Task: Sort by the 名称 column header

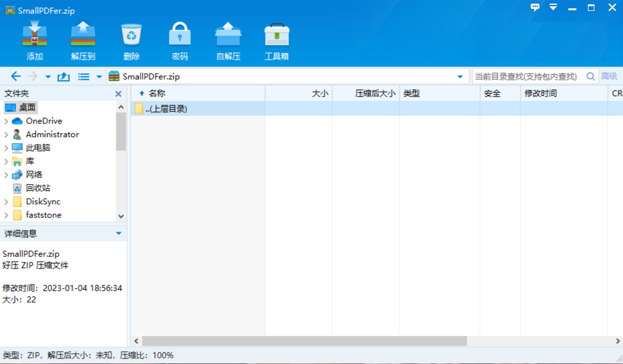Action: coord(198,94)
